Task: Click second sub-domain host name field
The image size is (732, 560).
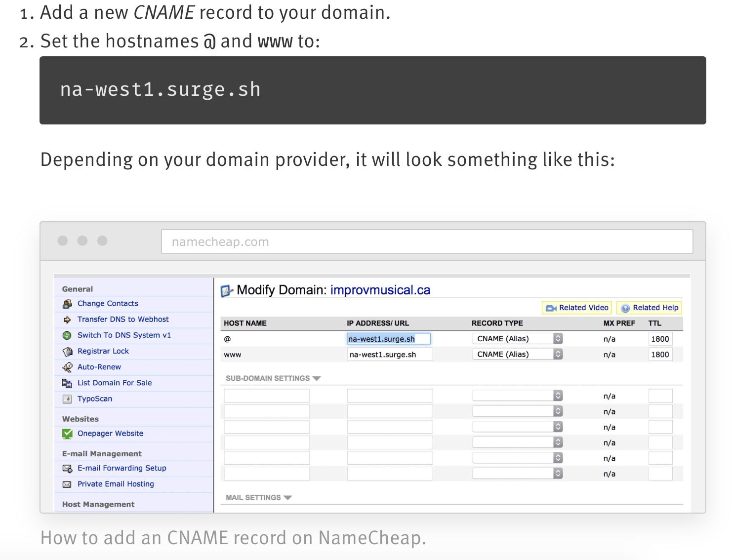Action: point(267,411)
